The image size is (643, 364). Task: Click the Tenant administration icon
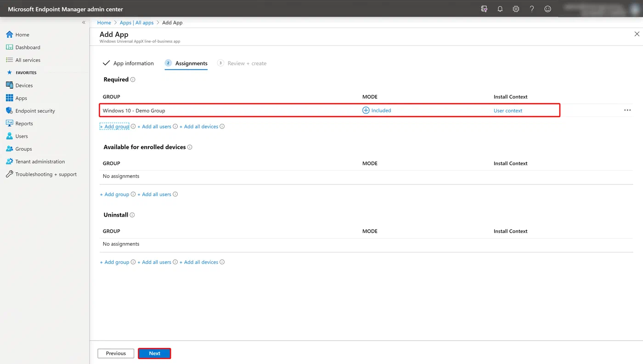(9, 162)
